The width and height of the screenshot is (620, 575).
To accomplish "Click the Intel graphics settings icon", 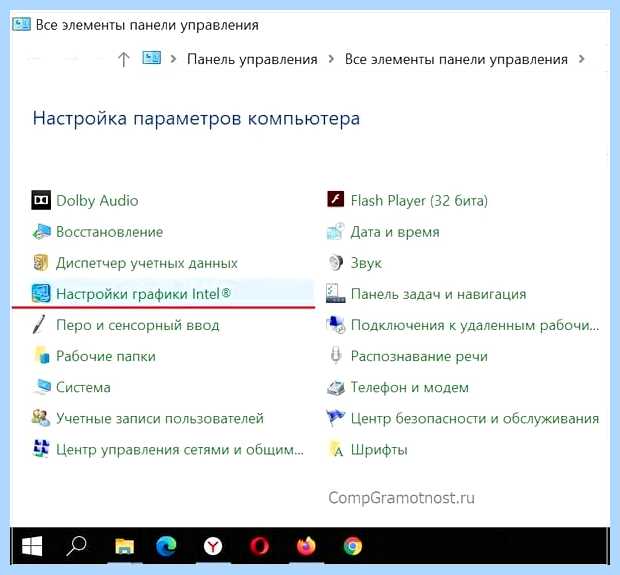I will click(x=41, y=293).
